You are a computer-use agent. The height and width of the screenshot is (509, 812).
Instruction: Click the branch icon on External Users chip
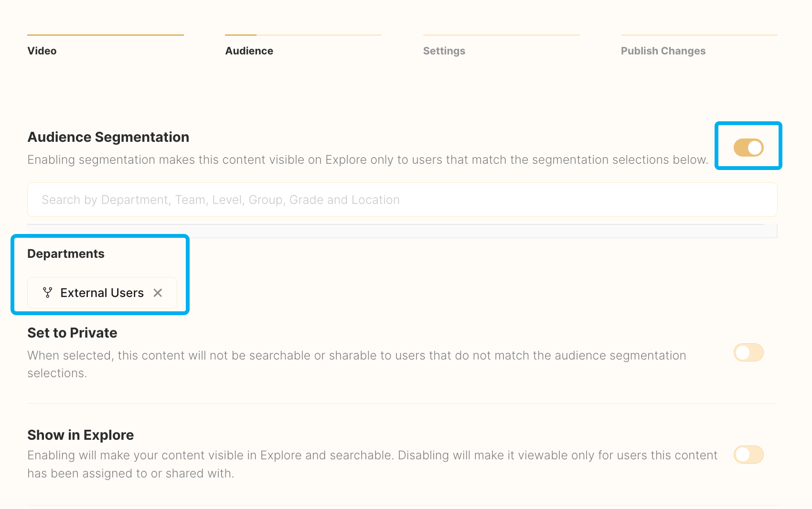click(47, 293)
